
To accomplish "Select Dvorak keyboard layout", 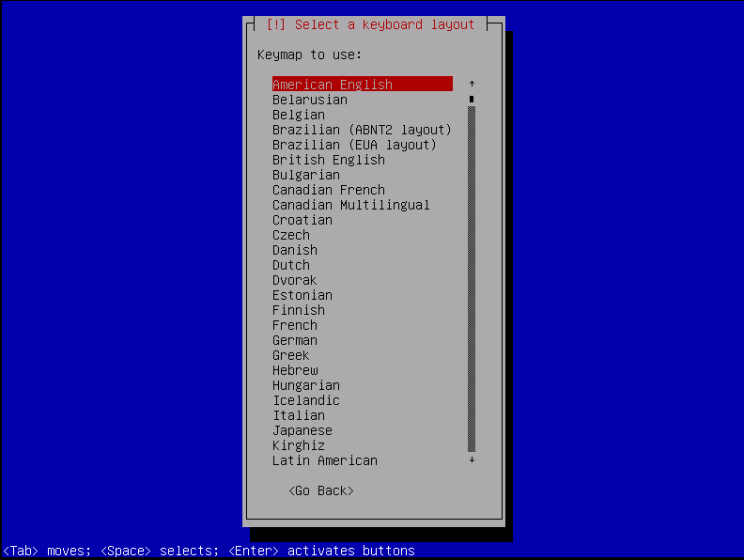I will pyautogui.click(x=295, y=280).
